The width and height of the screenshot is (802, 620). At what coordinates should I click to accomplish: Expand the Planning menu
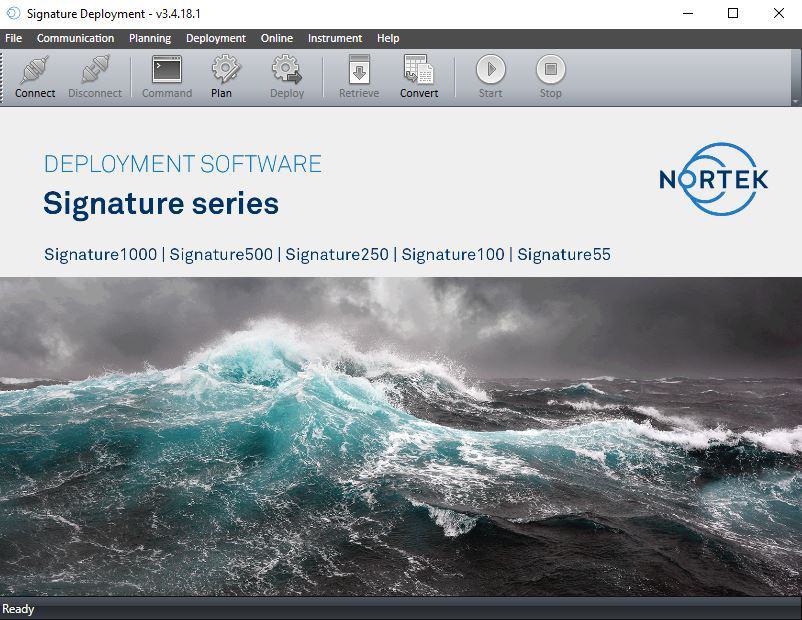pyautogui.click(x=150, y=38)
